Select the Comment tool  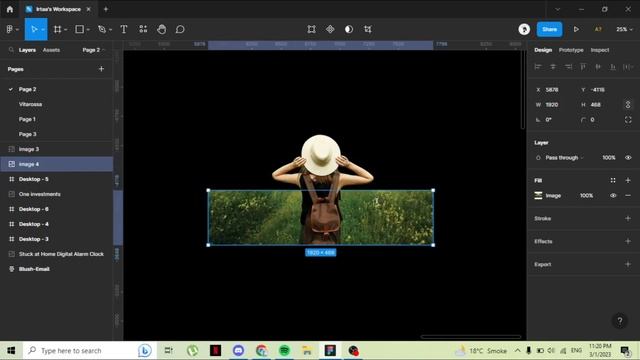[x=180, y=29]
